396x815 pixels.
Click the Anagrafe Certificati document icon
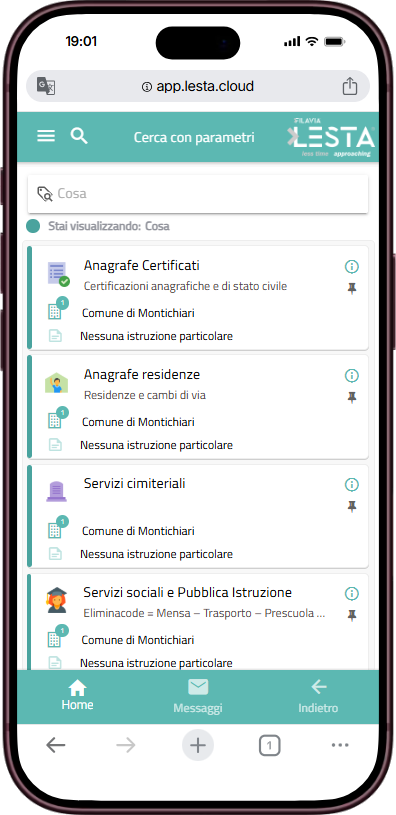(58, 274)
